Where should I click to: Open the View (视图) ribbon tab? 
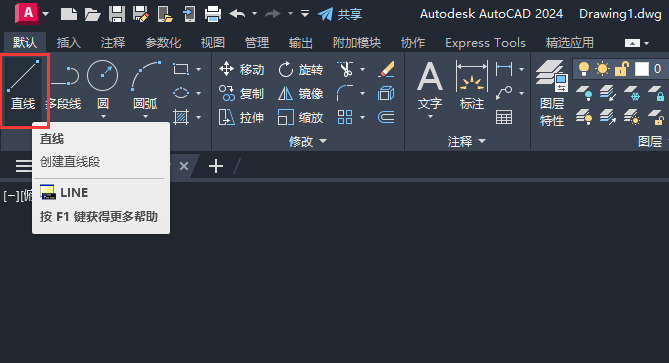pos(212,43)
